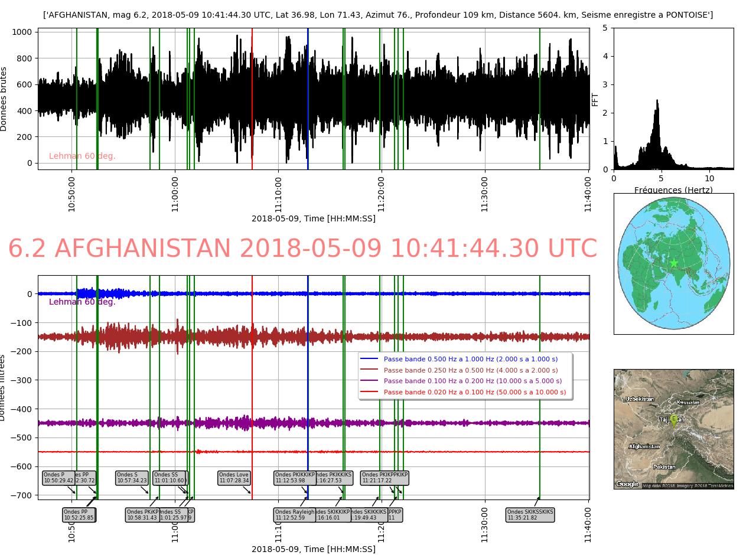Viewport: 756px width, 555px height.
Task: Click the Afghanistan label on the satellite map
Action: click(x=644, y=446)
